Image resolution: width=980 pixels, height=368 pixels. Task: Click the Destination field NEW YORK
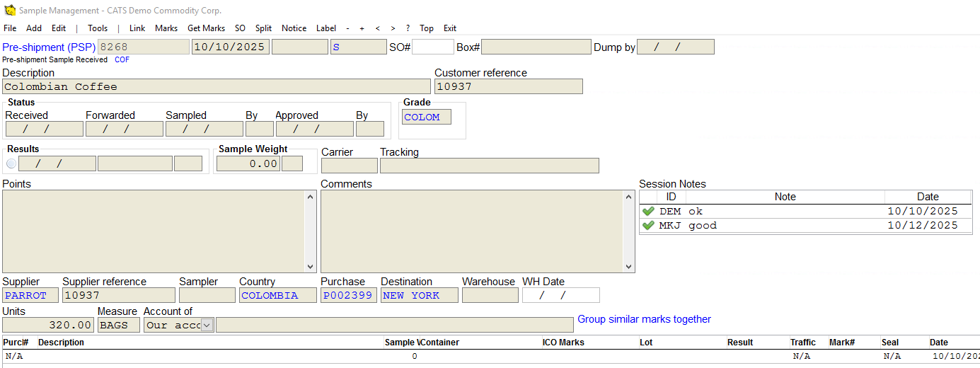(419, 295)
